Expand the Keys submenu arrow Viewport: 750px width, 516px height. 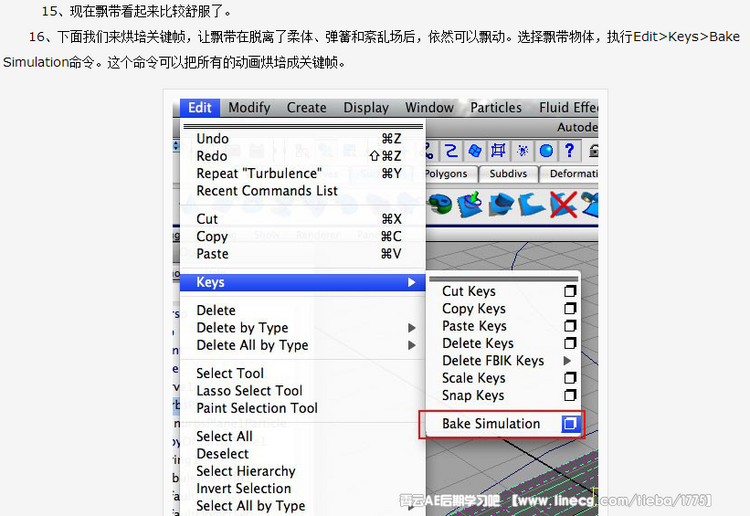(x=411, y=283)
